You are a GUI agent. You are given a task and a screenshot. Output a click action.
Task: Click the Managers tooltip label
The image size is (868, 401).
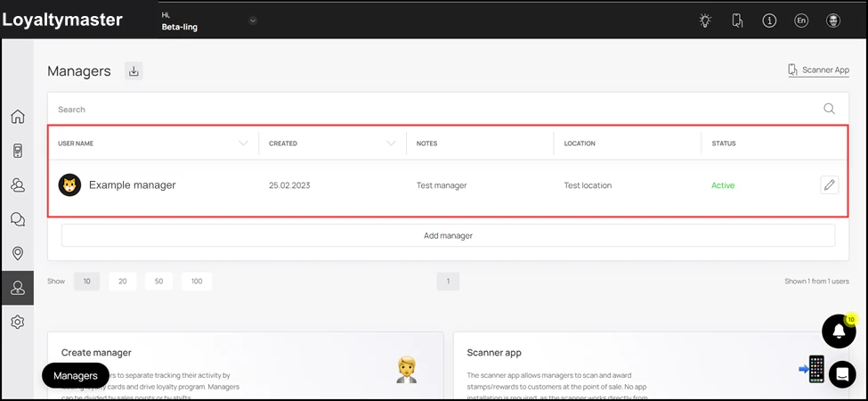[x=76, y=376]
